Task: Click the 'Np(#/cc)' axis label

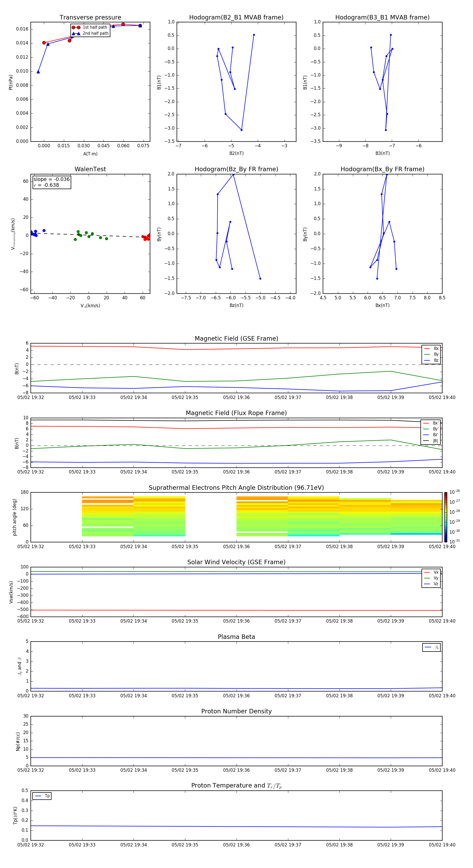Action: coord(18,741)
